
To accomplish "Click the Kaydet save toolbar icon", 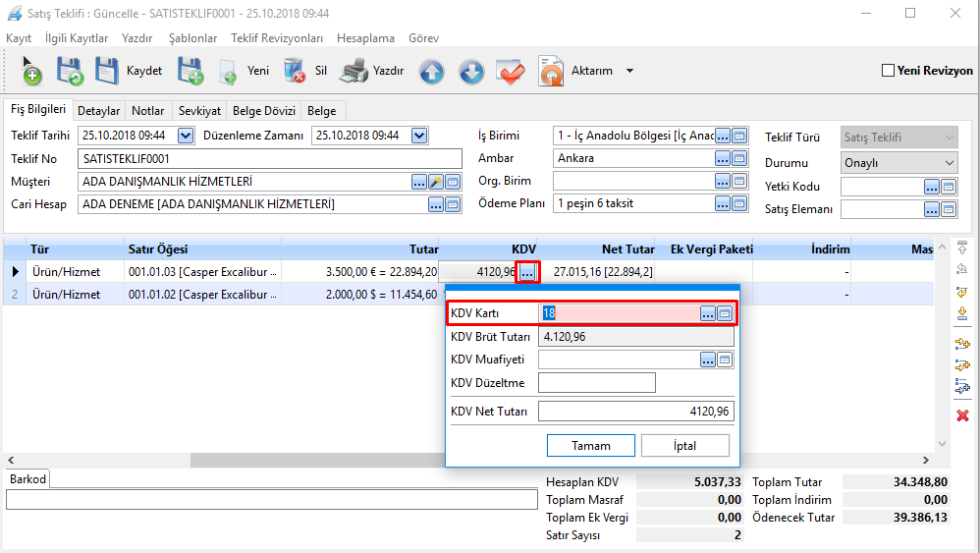I will [106, 71].
